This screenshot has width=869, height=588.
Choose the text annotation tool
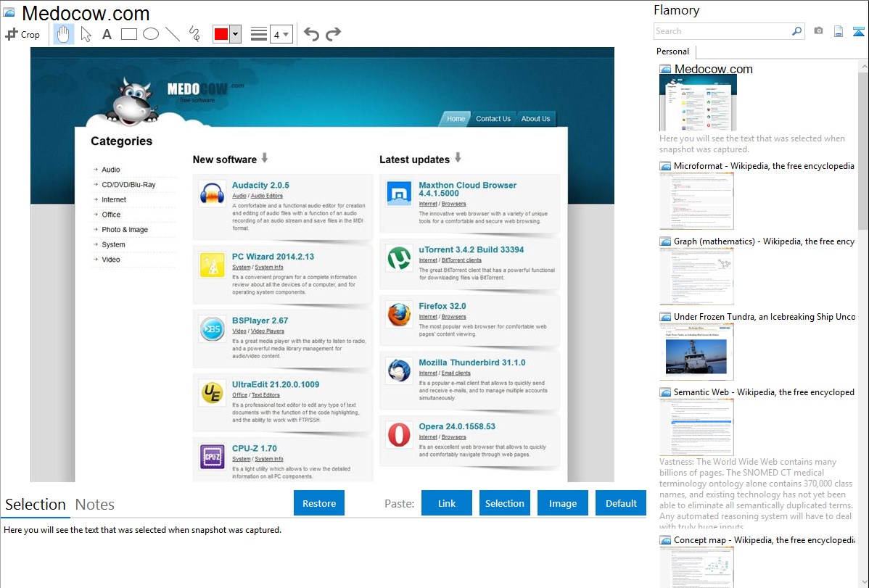(107, 34)
